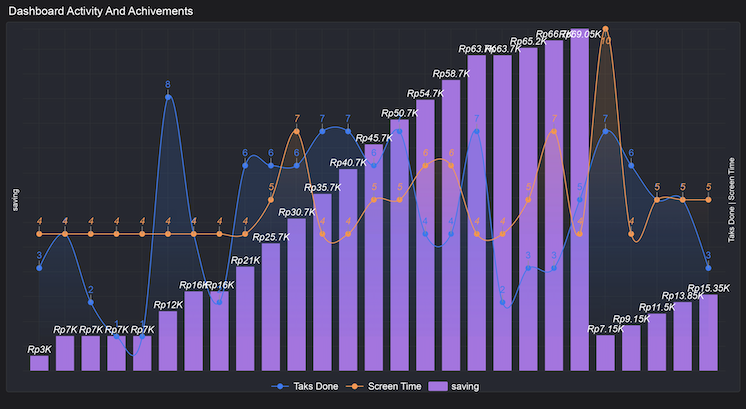
Task: Select the Taks Done peak point labeled 8
Action: [x=168, y=97]
